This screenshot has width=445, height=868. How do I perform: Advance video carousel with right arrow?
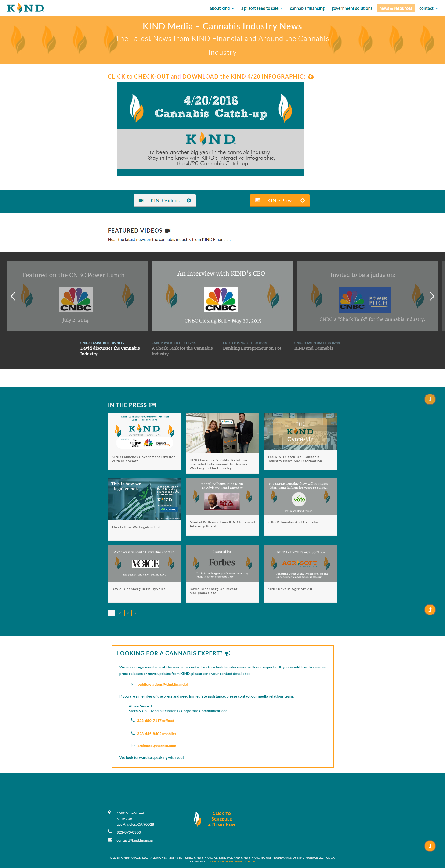coord(432,296)
